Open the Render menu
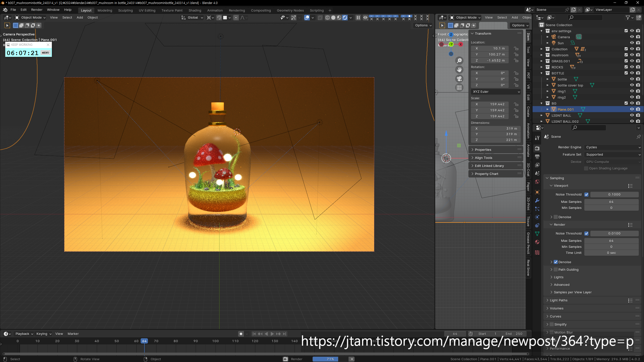This screenshot has height=362, width=644. pos(37,10)
